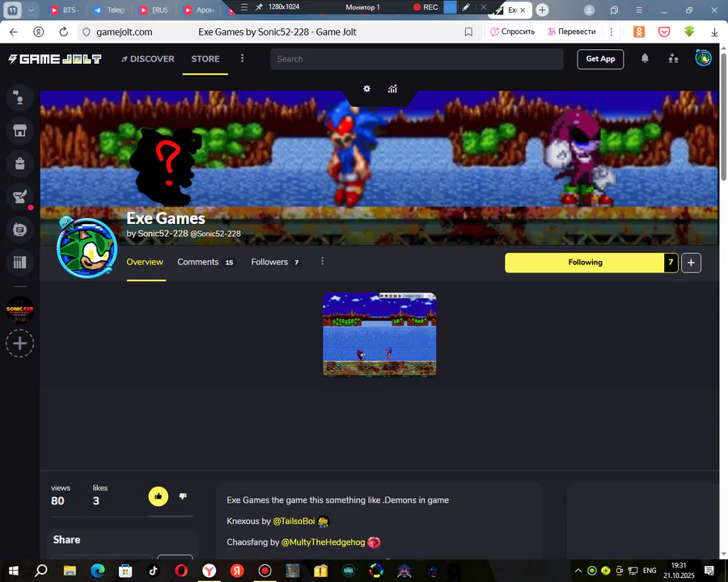728x582 pixels.
Task: Bookmark this page with the bookmark icon
Action: [468, 32]
